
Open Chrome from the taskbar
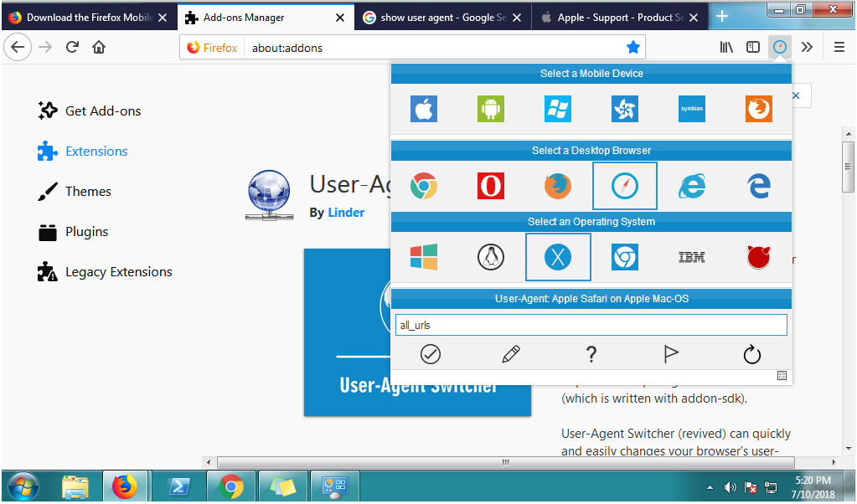coord(230,486)
